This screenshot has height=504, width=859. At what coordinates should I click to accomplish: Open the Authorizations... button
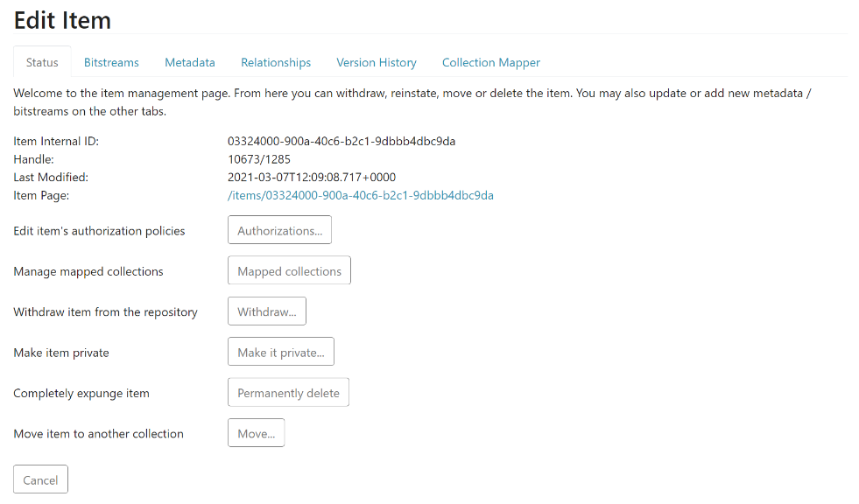click(x=279, y=230)
